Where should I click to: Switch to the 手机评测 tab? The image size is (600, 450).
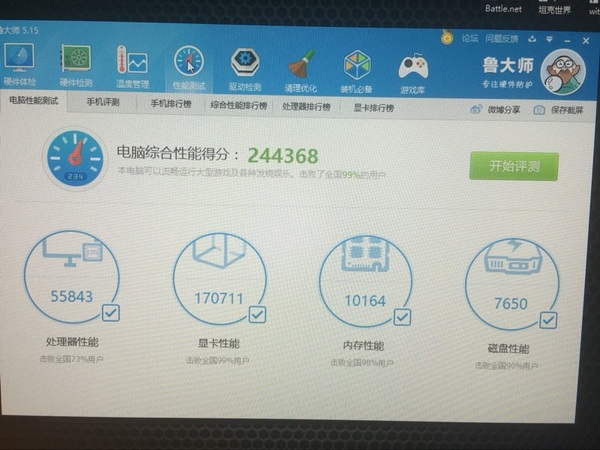[x=103, y=102]
